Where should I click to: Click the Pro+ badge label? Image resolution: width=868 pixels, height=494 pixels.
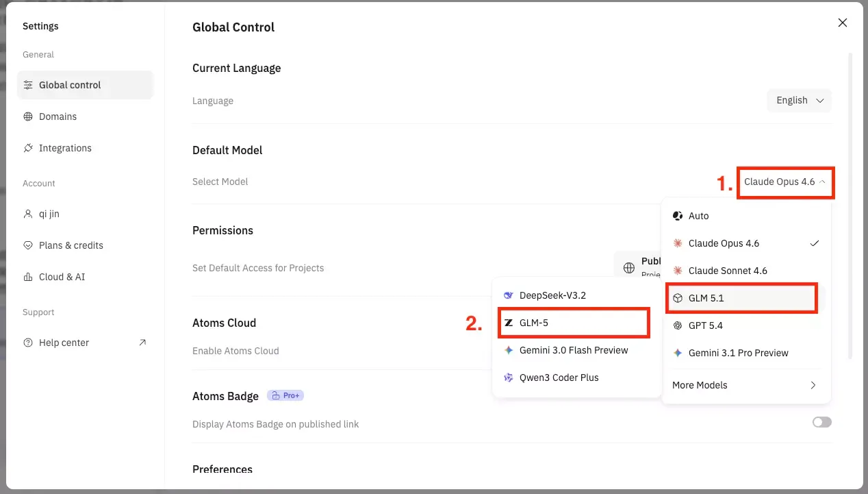285,395
